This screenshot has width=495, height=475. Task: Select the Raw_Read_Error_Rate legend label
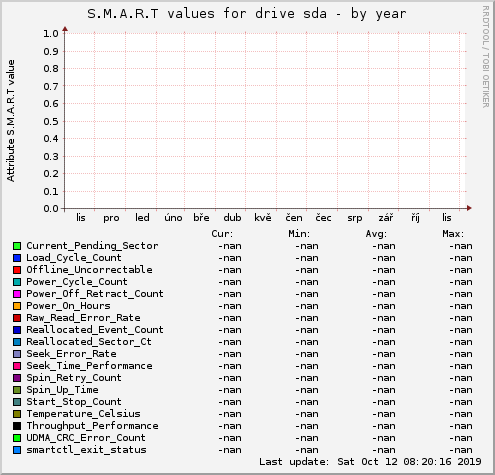coord(83,318)
